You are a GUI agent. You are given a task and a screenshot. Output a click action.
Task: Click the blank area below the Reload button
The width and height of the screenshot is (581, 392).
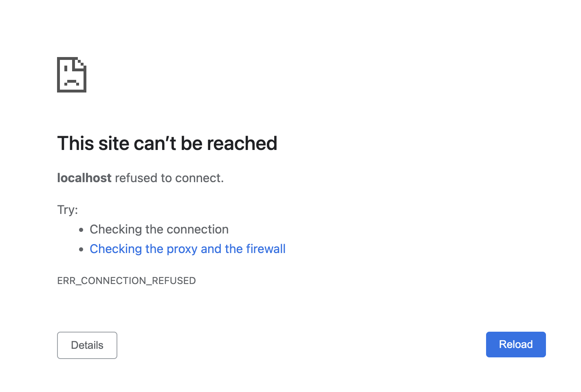tap(515, 377)
